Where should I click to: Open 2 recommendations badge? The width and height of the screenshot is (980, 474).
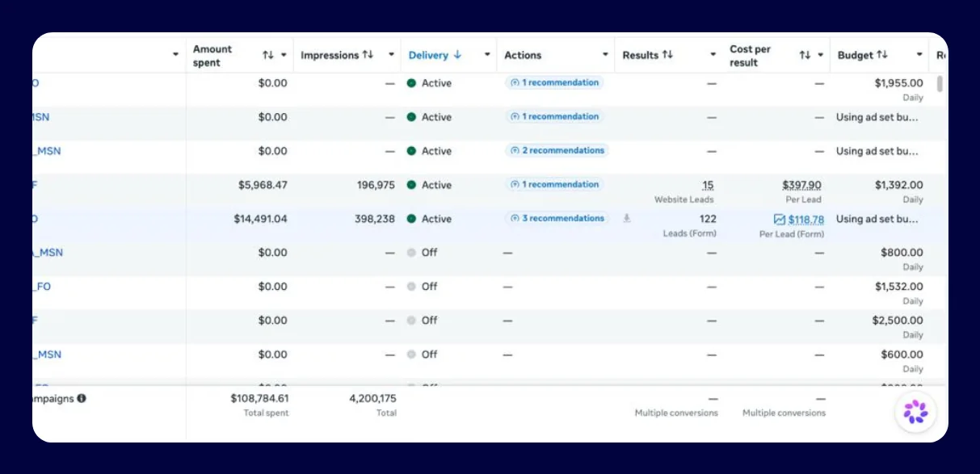557,150
